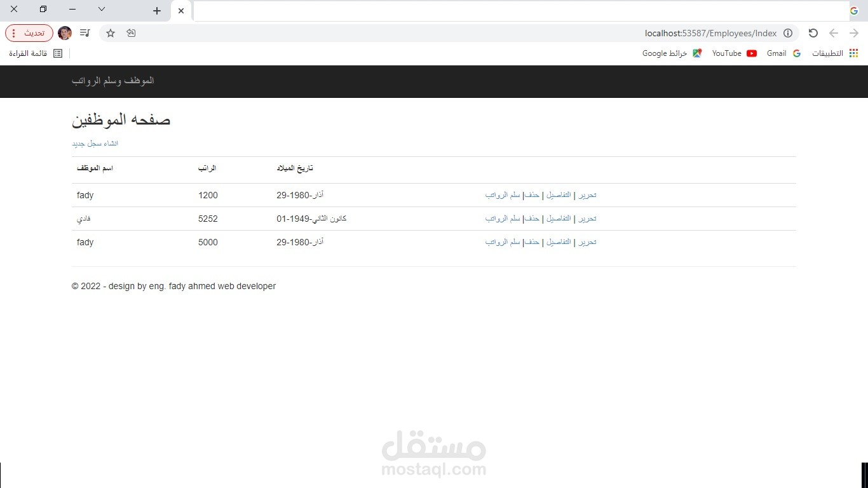Click the forward navigation arrow
The image size is (868, 488).
click(x=854, y=33)
